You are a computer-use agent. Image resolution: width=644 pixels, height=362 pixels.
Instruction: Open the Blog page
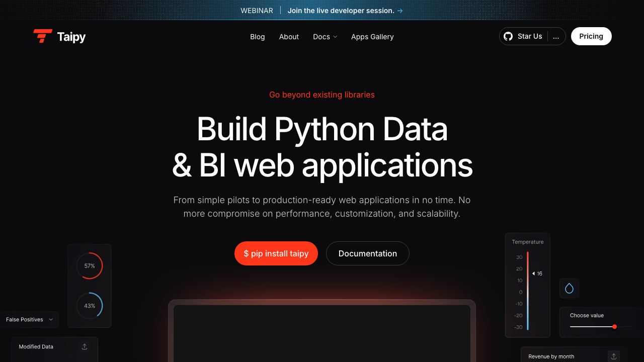pos(257,37)
